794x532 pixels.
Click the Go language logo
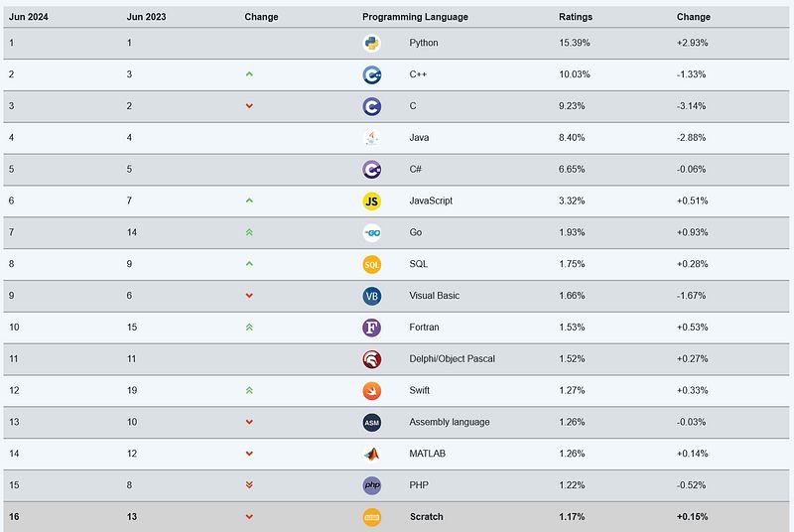point(372,232)
